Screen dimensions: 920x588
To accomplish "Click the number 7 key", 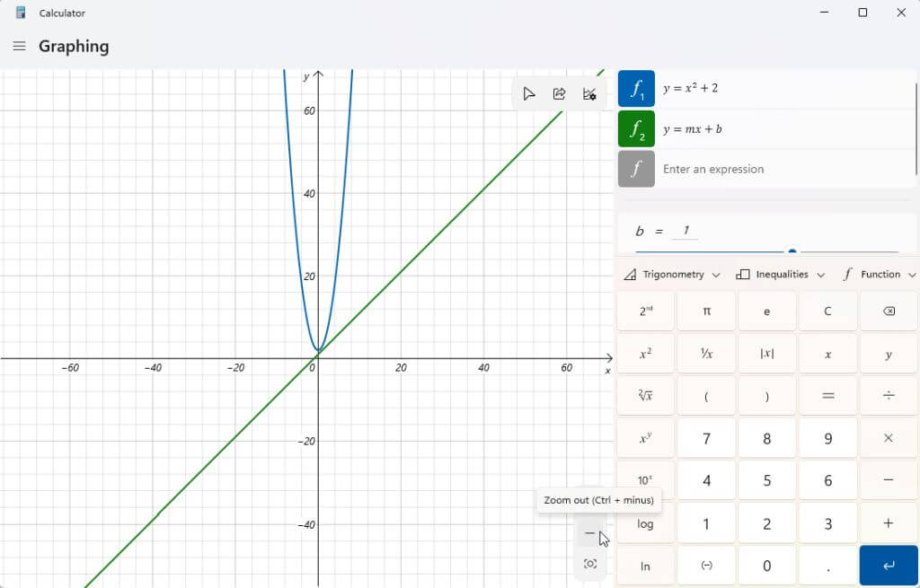I will click(706, 438).
